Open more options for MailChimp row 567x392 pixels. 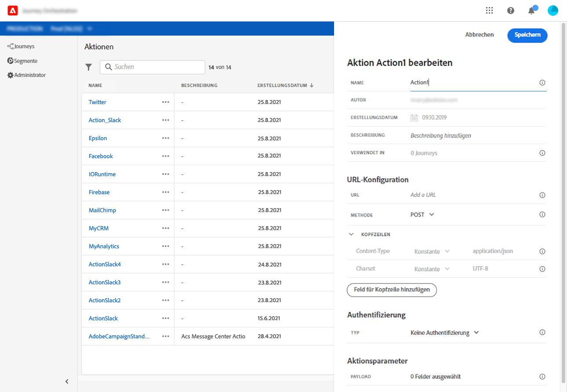pos(166,210)
